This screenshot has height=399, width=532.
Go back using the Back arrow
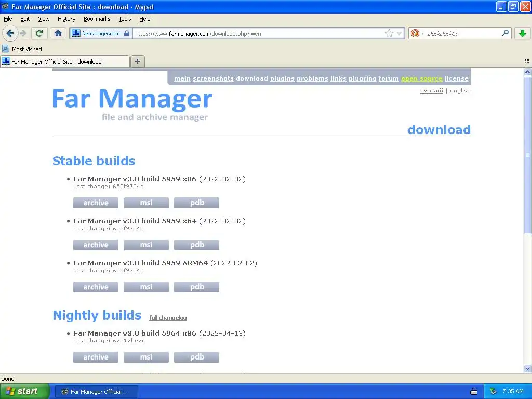click(10, 34)
